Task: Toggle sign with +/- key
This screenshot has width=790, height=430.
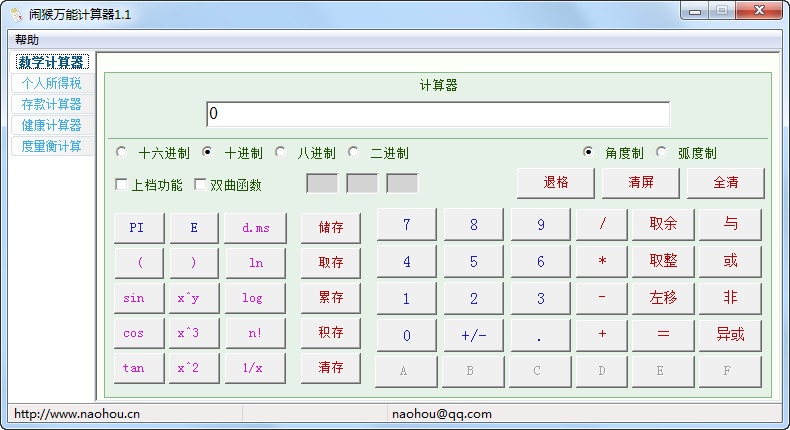Action: click(x=474, y=335)
